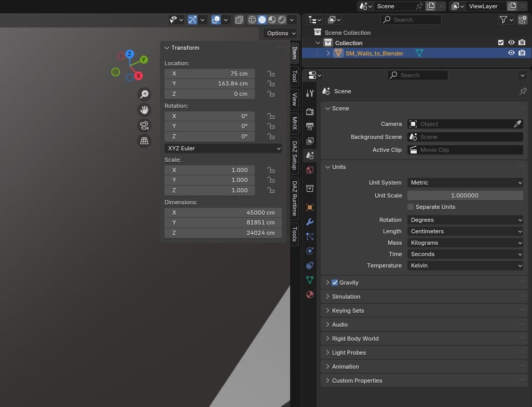Uncheck the Gravity checkbox
This screenshot has height=407, width=532.
point(335,283)
